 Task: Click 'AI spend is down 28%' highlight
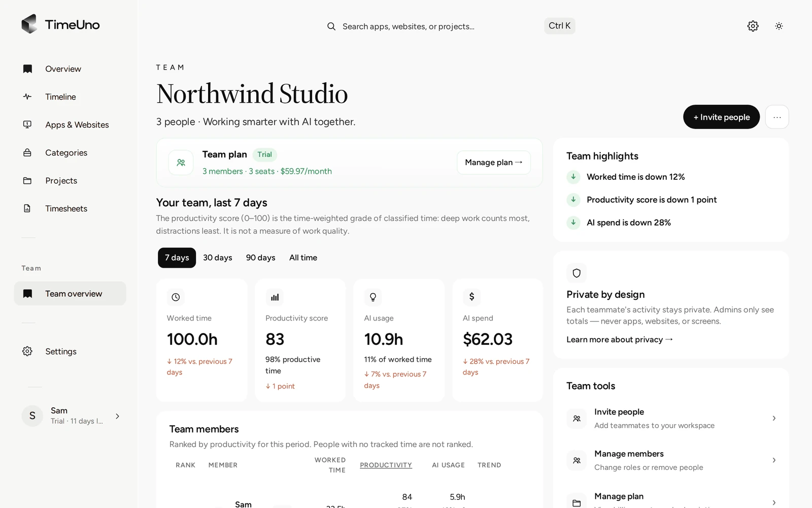pyautogui.click(x=629, y=223)
